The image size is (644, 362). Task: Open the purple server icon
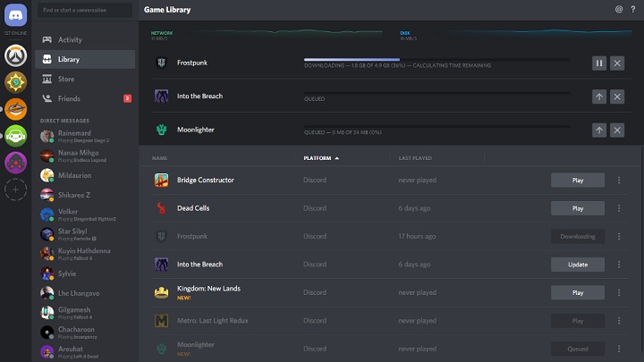coord(15,163)
